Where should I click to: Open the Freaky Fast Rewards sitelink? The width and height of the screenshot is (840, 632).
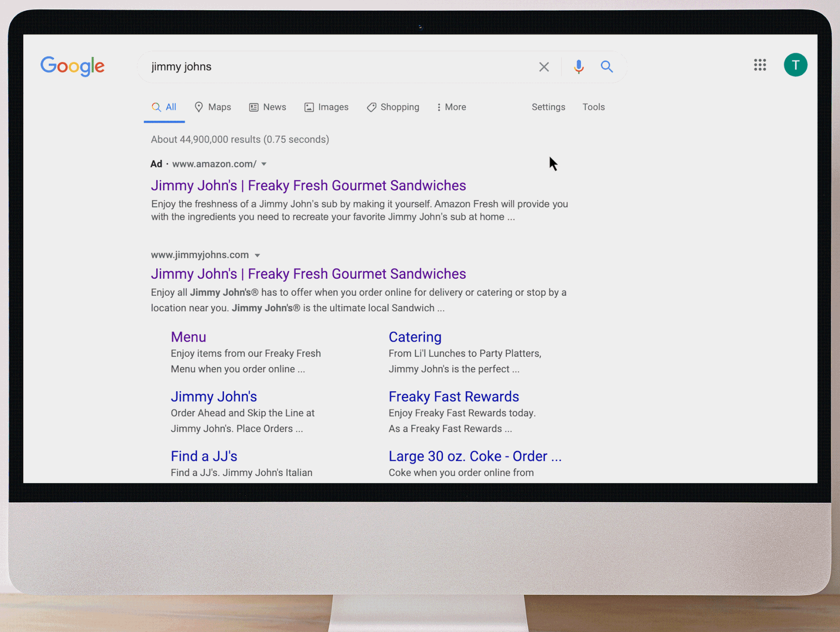[x=454, y=397]
